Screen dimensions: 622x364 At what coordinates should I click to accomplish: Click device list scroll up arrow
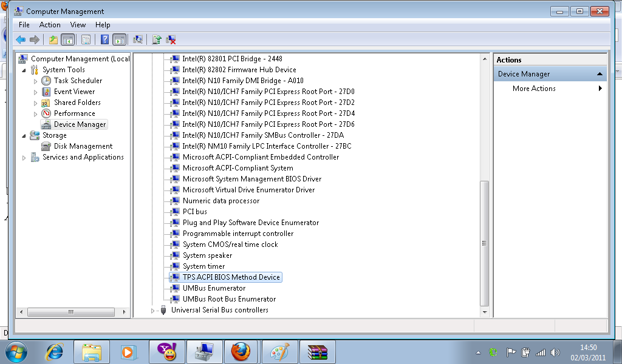(x=484, y=59)
